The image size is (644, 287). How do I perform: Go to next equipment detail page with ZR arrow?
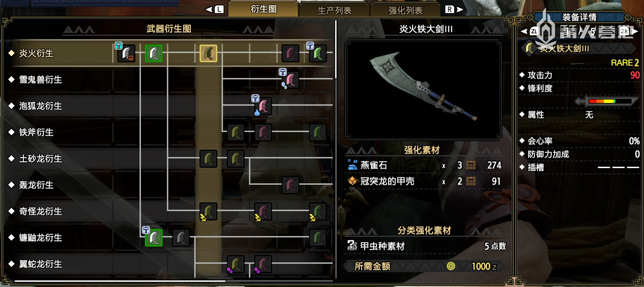(x=629, y=32)
